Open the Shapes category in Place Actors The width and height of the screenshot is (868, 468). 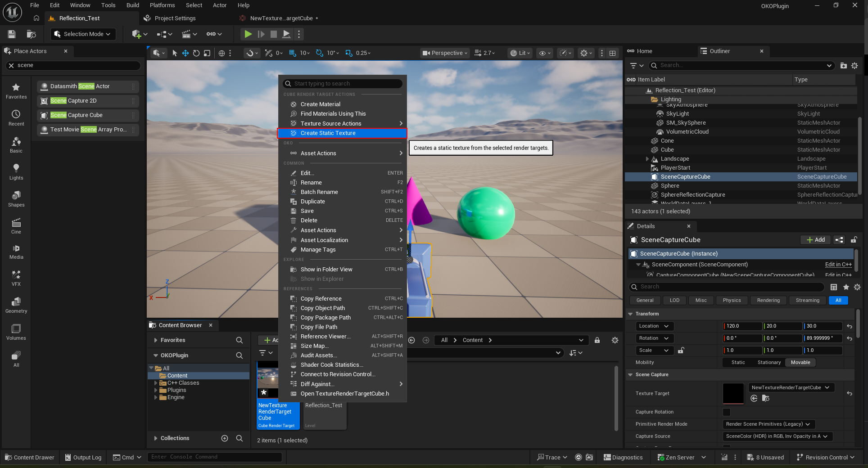click(x=16, y=199)
